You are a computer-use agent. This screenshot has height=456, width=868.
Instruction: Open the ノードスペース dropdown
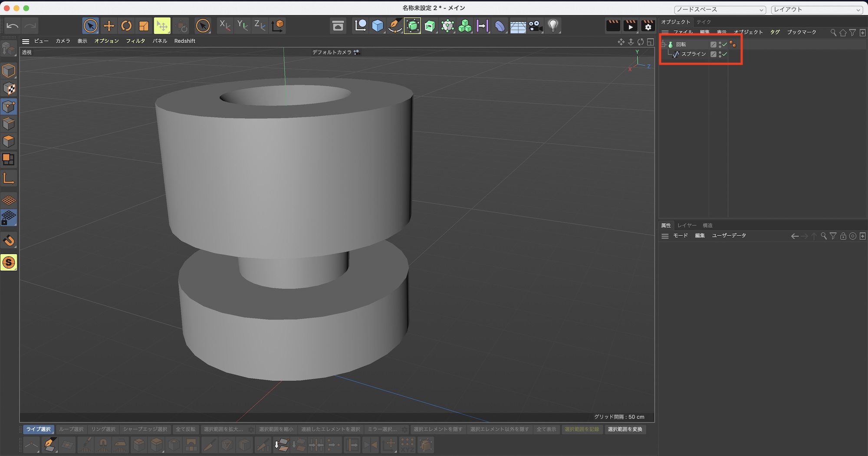point(720,10)
